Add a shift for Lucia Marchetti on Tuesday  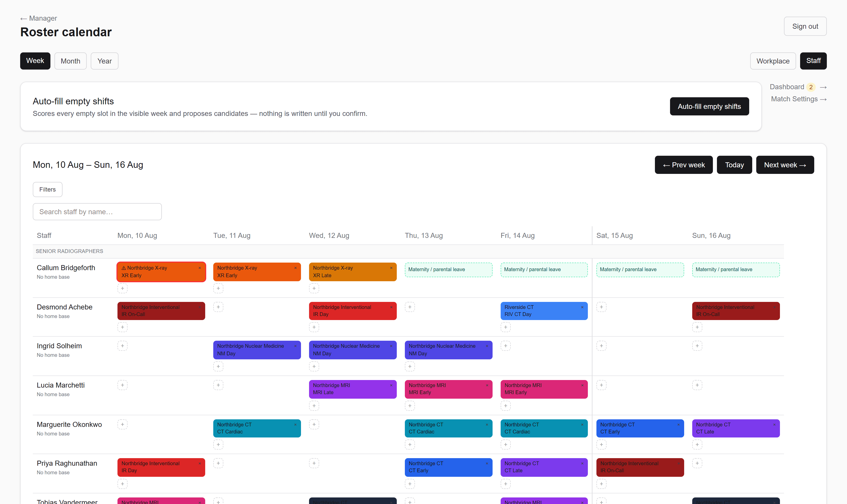pyautogui.click(x=218, y=385)
